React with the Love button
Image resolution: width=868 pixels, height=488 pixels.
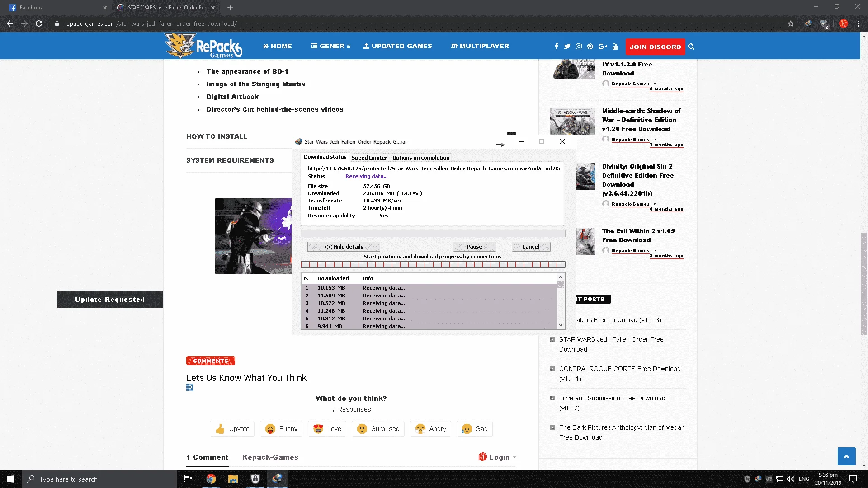327,429
